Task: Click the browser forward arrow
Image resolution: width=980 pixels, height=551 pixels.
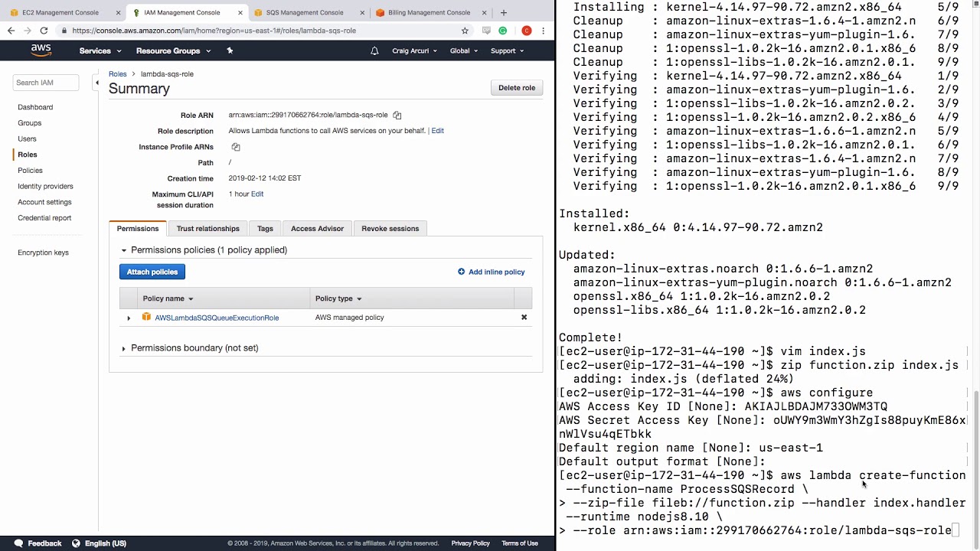Action: [x=28, y=31]
